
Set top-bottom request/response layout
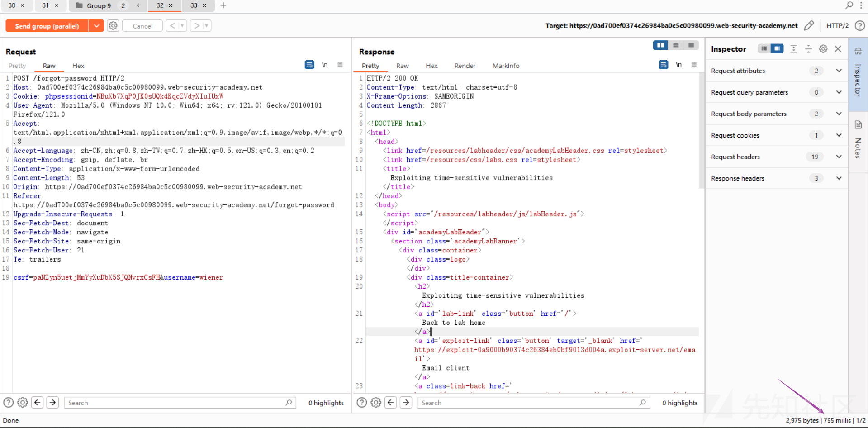pyautogui.click(x=676, y=45)
